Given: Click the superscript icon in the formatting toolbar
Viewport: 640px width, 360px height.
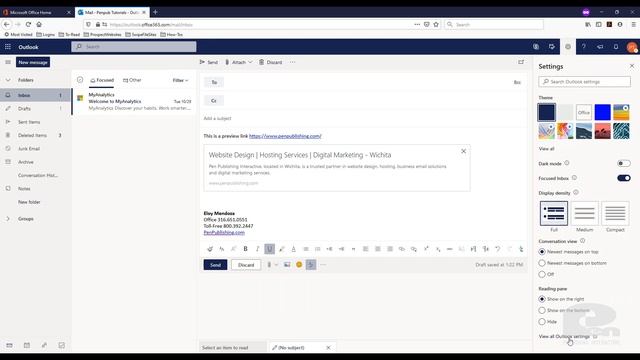Looking at the screenshot, I should click(426, 249).
